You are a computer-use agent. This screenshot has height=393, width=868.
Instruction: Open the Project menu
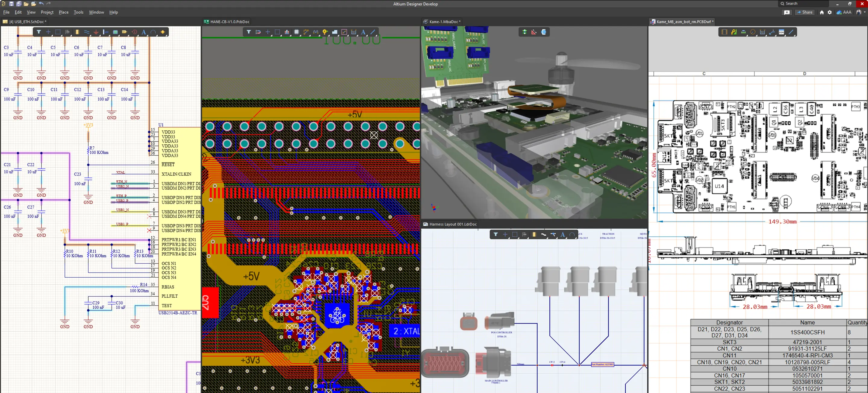[47, 12]
